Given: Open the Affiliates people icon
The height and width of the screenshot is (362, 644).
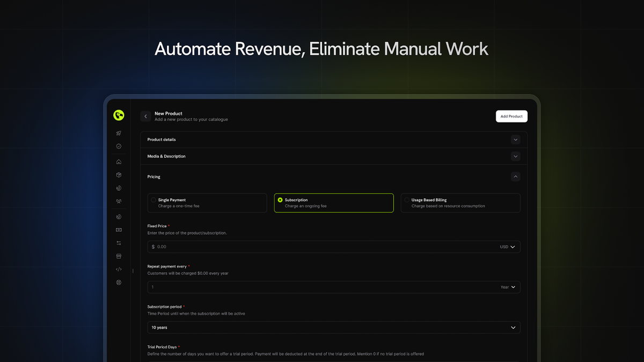Looking at the screenshot, I should (119, 201).
